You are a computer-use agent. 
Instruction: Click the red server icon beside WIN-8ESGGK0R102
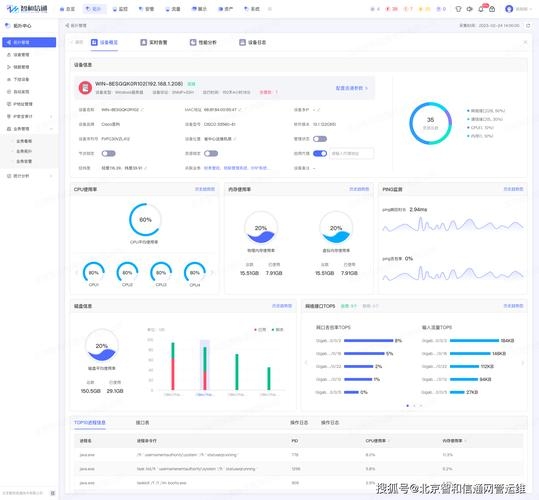[x=85, y=88]
